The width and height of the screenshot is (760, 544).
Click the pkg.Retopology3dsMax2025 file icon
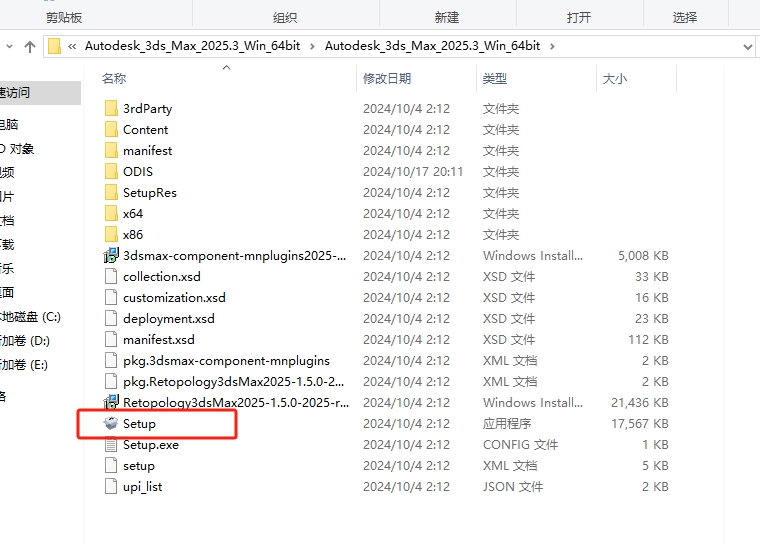[x=111, y=382]
